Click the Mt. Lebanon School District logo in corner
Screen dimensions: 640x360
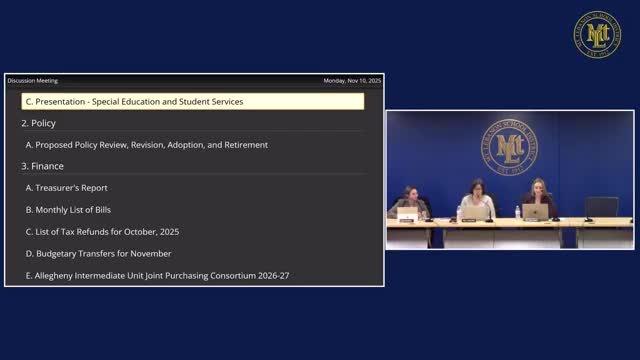coord(597,35)
